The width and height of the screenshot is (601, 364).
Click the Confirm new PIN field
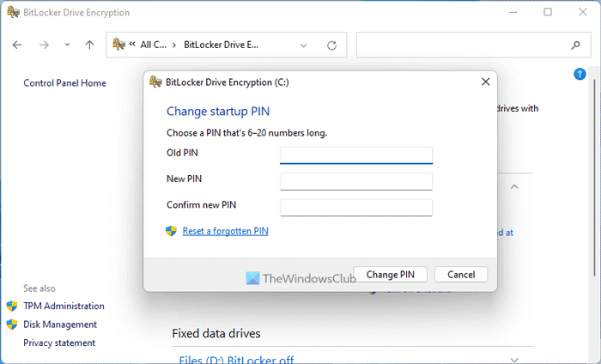(356, 207)
